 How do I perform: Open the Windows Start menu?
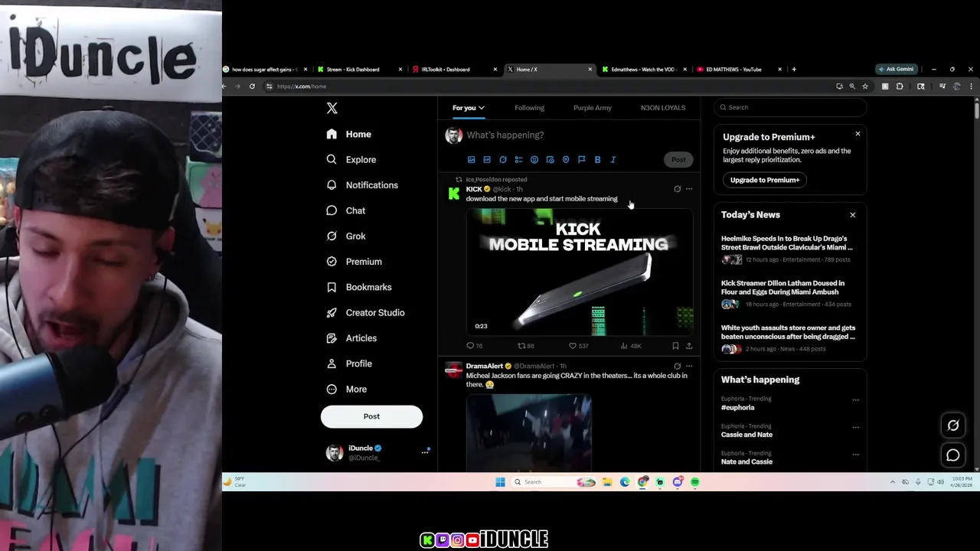[500, 482]
